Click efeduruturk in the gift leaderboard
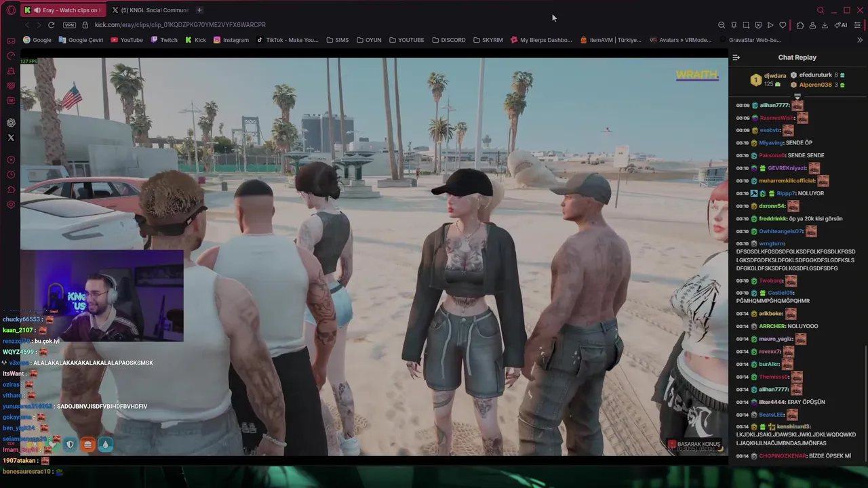Image resolution: width=868 pixels, height=488 pixels. pyautogui.click(x=815, y=75)
